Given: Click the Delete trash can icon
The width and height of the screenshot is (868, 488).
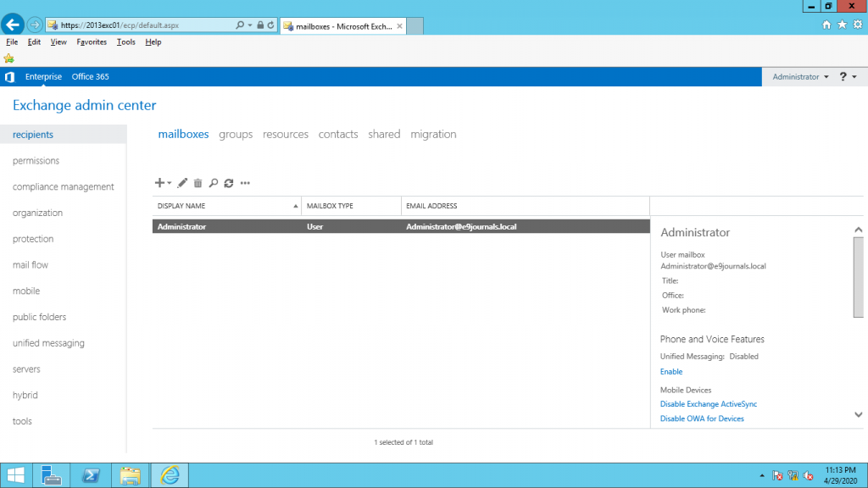Looking at the screenshot, I should pyautogui.click(x=198, y=183).
